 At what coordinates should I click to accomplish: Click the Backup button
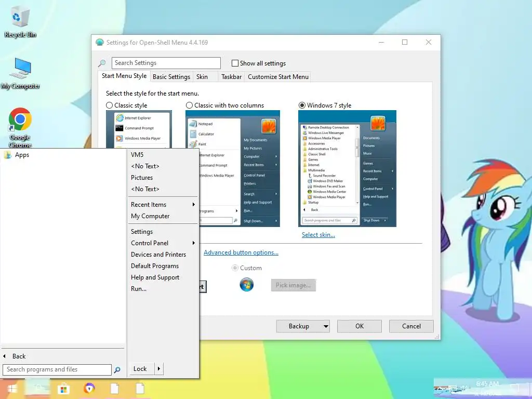[299, 326]
